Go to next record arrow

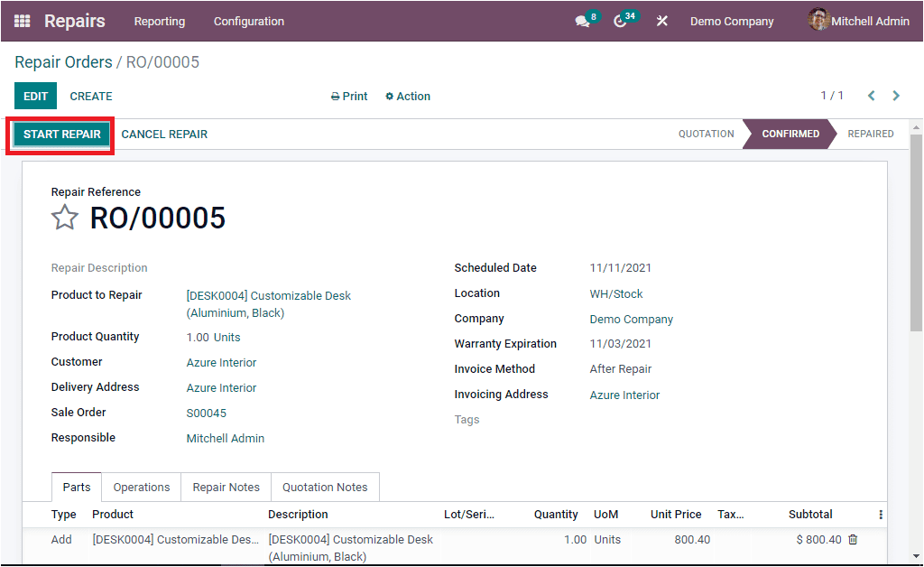pos(896,96)
